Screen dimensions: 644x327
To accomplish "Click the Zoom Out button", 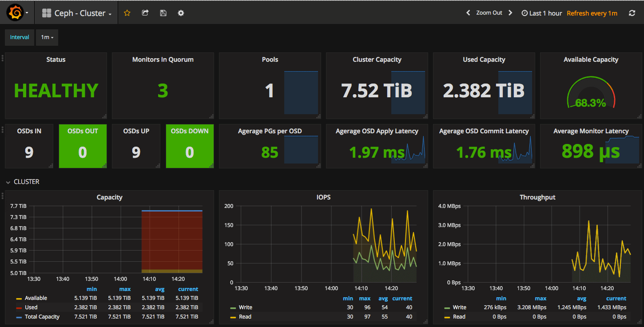I will 489,13.
